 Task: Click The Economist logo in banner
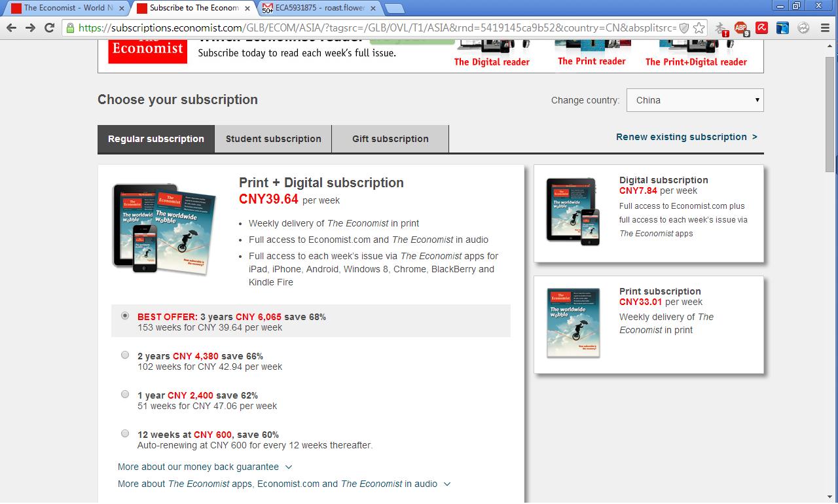tap(148, 51)
